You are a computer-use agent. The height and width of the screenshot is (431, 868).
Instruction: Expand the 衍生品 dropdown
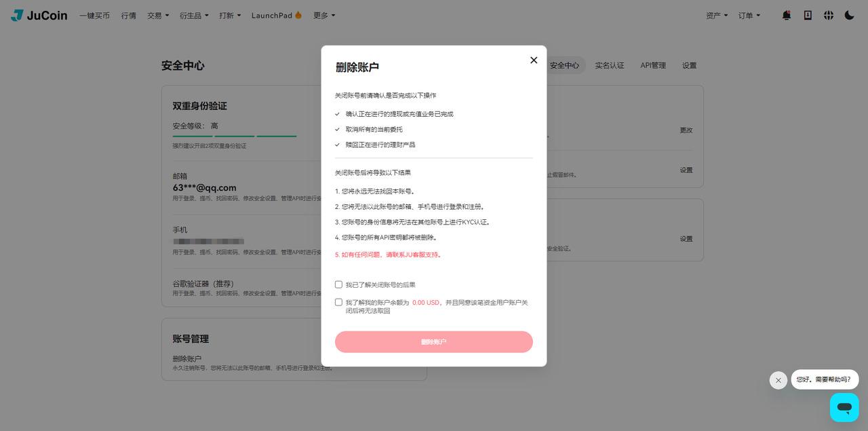point(194,15)
